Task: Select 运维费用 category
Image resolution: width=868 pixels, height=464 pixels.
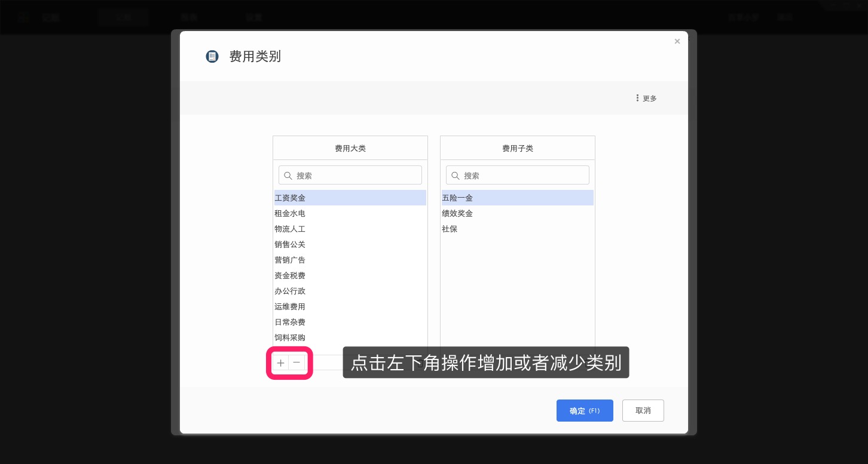Action: click(x=350, y=306)
